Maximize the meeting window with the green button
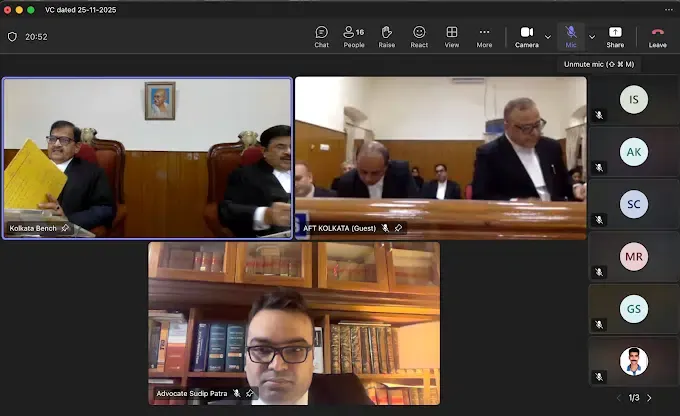This screenshot has width=680, height=416. tap(31, 10)
